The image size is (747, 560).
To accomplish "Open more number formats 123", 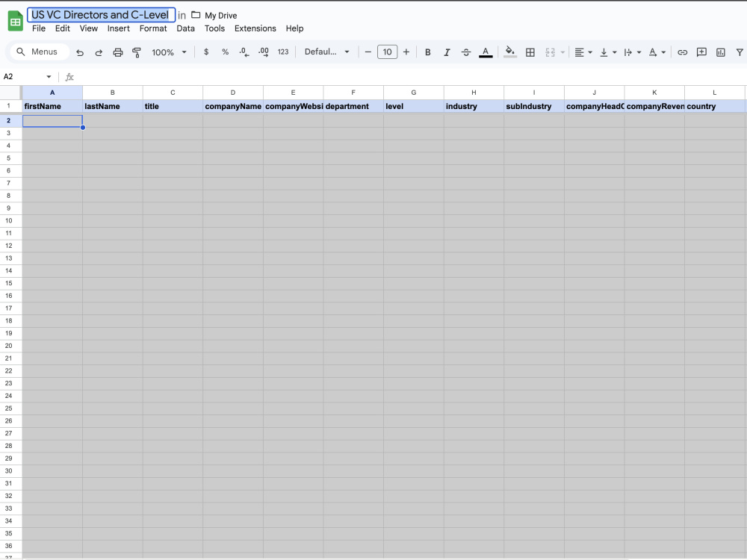I will coord(283,52).
